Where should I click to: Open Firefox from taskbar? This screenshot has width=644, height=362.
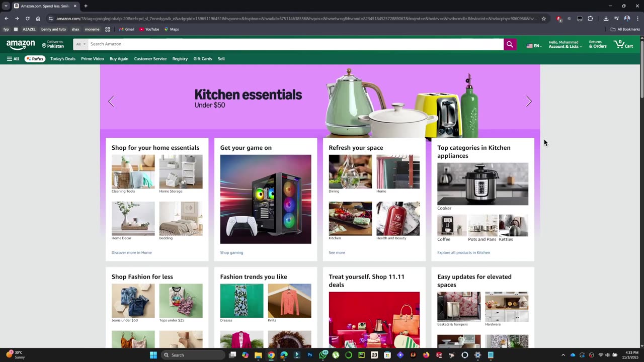[x=426, y=355]
